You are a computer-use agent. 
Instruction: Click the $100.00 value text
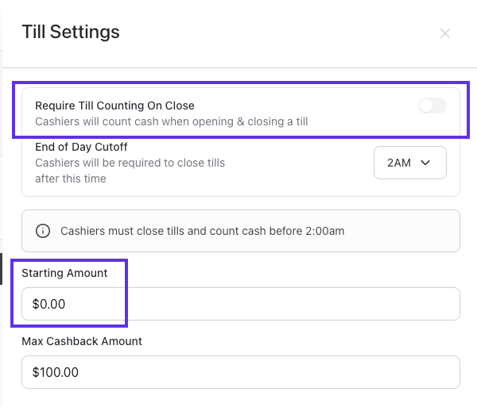(55, 372)
